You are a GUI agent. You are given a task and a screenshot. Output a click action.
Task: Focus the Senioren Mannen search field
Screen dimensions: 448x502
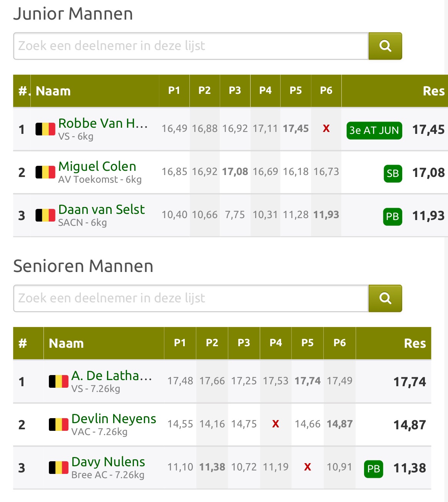(191, 299)
